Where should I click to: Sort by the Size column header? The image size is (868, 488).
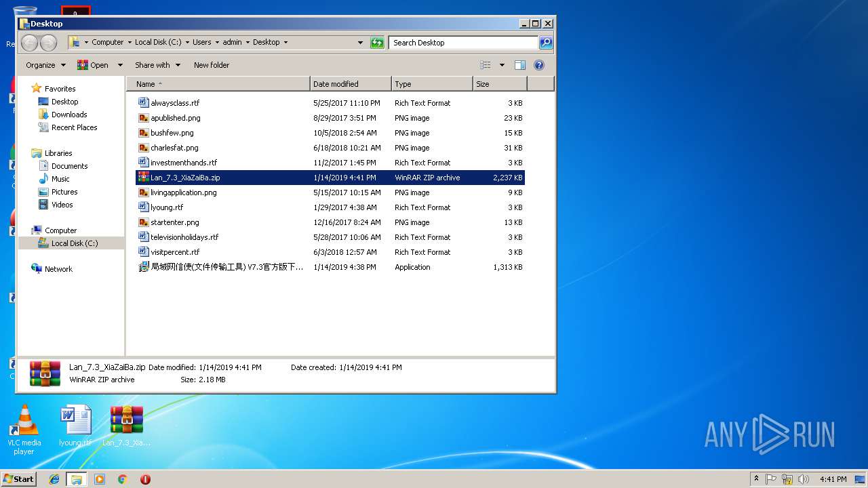click(500, 84)
